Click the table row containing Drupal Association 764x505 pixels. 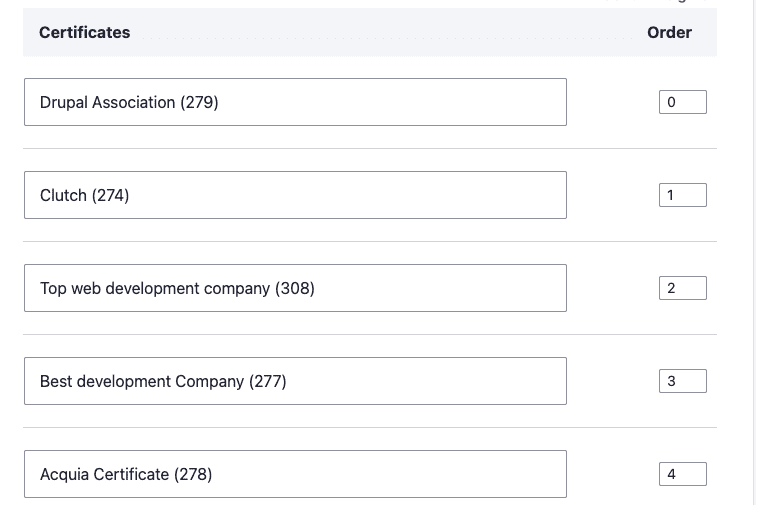[610, 103]
